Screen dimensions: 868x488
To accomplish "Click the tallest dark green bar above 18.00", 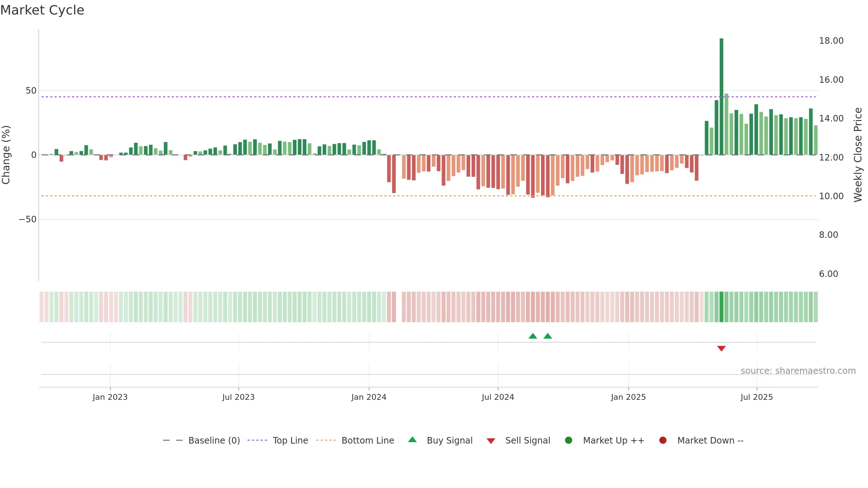I will pos(722,97).
